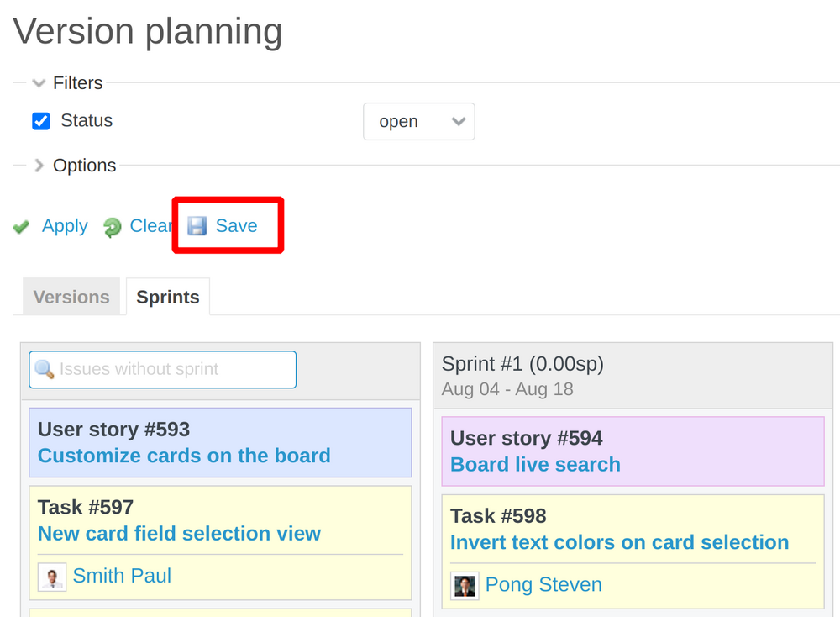Image resolution: width=840 pixels, height=617 pixels.
Task: Expand the Options section
Action: (39, 166)
